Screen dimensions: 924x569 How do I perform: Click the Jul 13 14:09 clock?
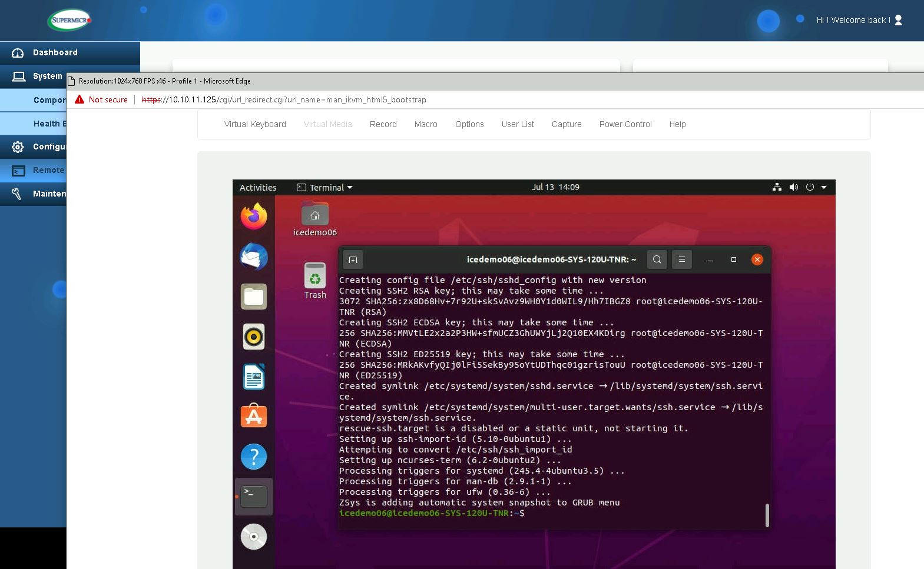[x=555, y=187]
